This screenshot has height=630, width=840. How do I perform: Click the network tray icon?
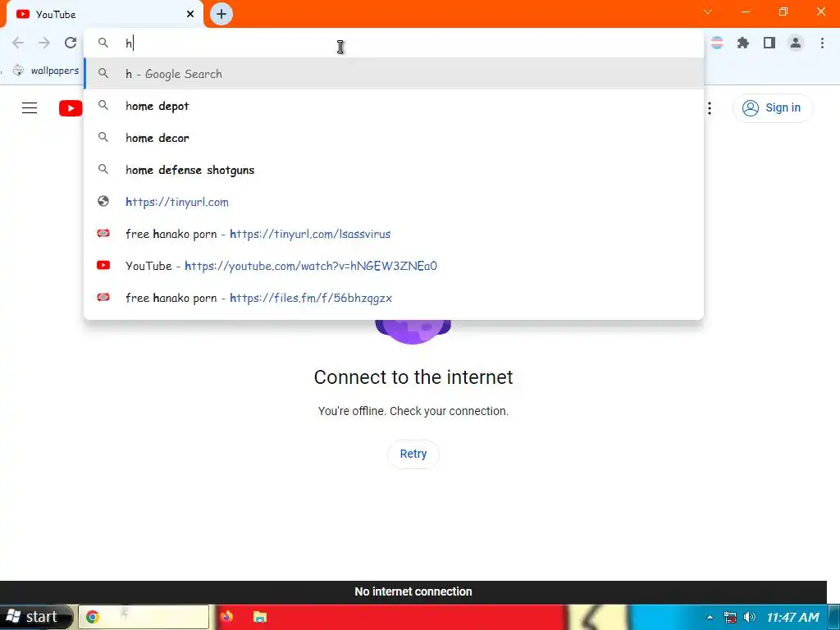[x=729, y=617]
